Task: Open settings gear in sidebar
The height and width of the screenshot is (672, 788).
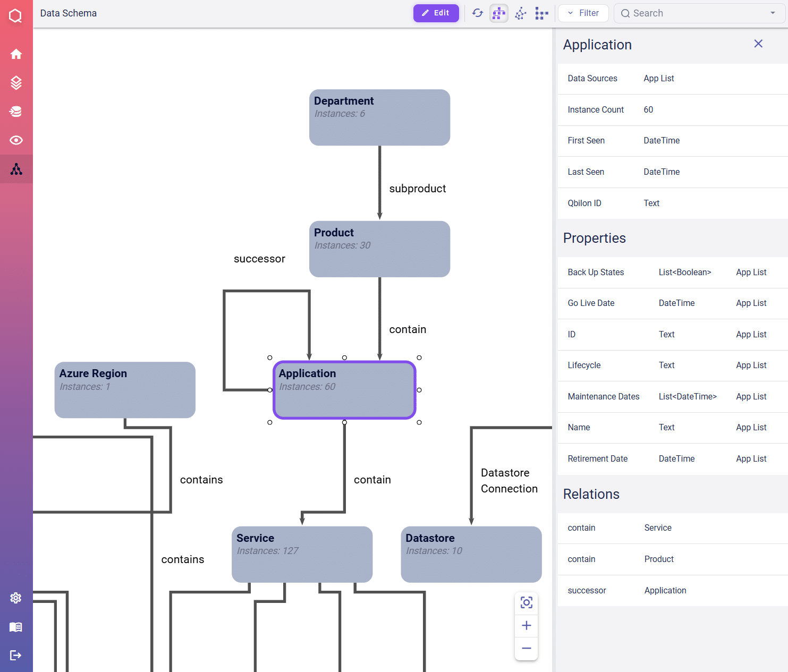Action: click(x=16, y=598)
